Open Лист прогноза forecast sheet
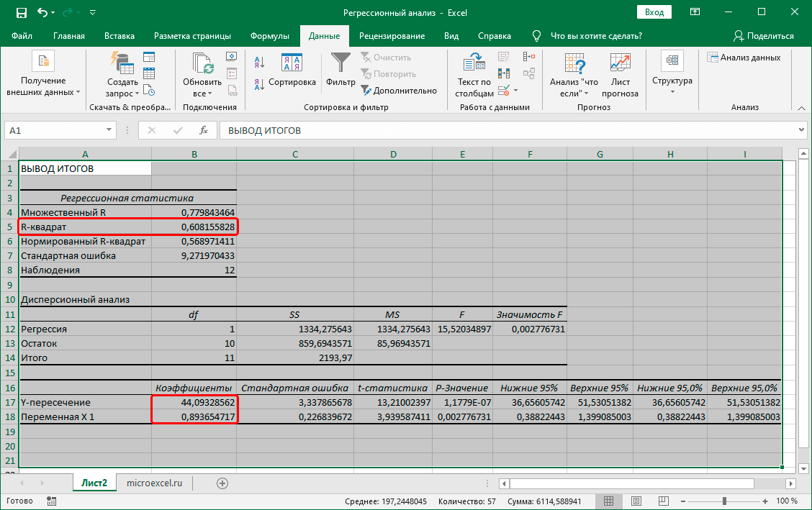Viewport: 812px width, 510px height. click(x=620, y=75)
